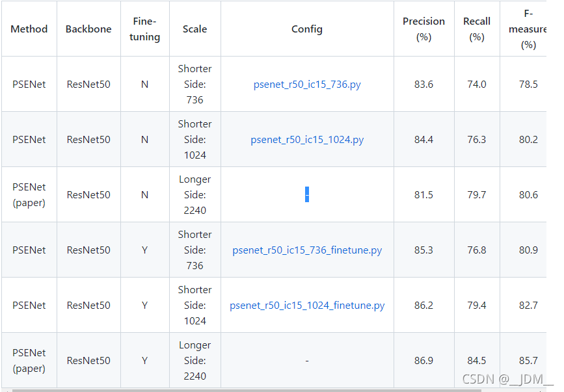Click the 80.6 F-measure value cell
Image resolution: width=564 pixels, height=392 pixels.
(528, 195)
